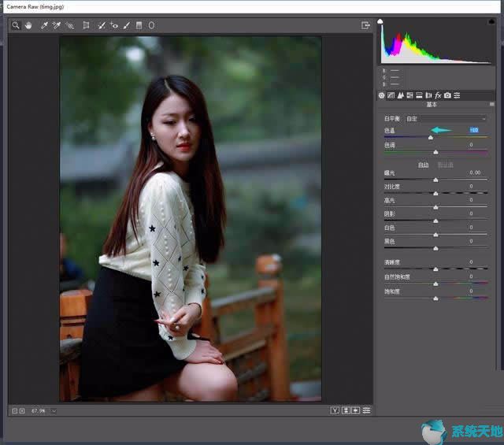Open the Lens Corrections panel tab
Viewport: 504px width, 445px height.
pyautogui.click(x=428, y=95)
